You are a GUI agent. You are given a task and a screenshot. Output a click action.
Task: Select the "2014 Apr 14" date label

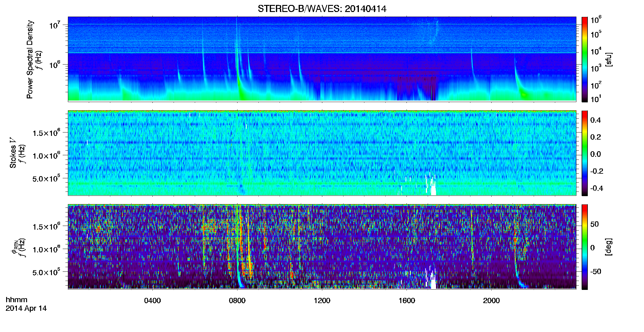tap(26, 308)
